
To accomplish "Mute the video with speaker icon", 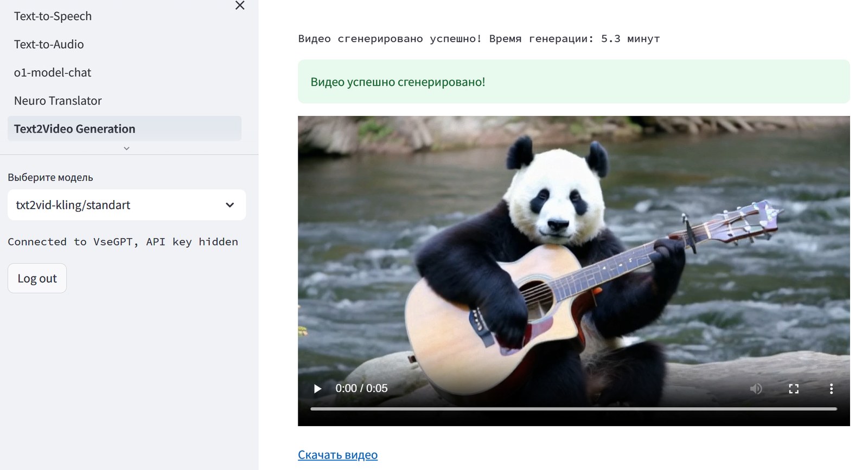I will pos(756,389).
